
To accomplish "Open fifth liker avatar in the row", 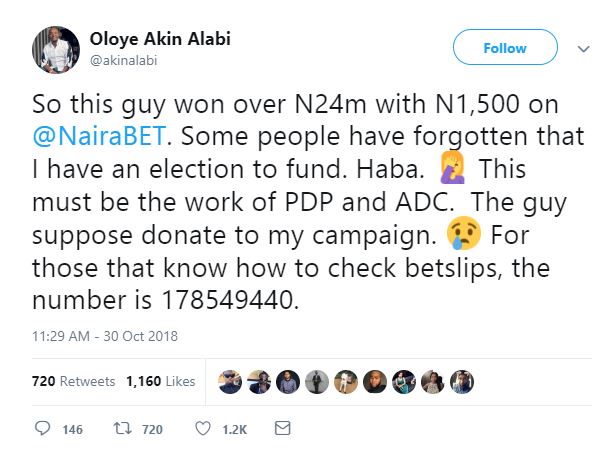I will [346, 382].
